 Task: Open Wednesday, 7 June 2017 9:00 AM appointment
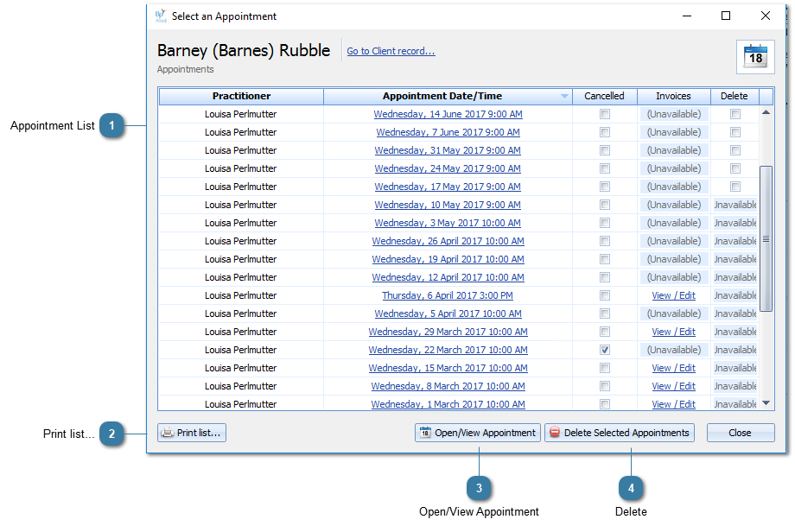[448, 132]
